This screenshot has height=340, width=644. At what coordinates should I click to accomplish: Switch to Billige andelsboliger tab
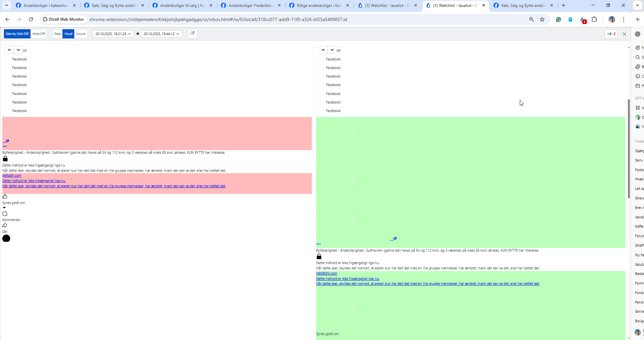click(319, 5)
